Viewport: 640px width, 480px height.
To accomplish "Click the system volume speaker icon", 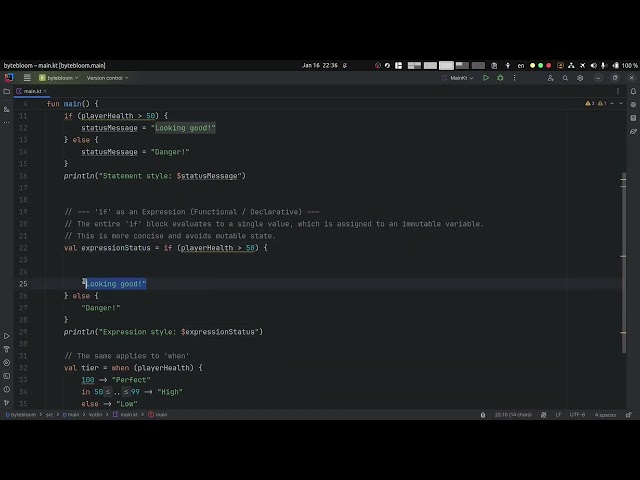I will coord(593,65).
